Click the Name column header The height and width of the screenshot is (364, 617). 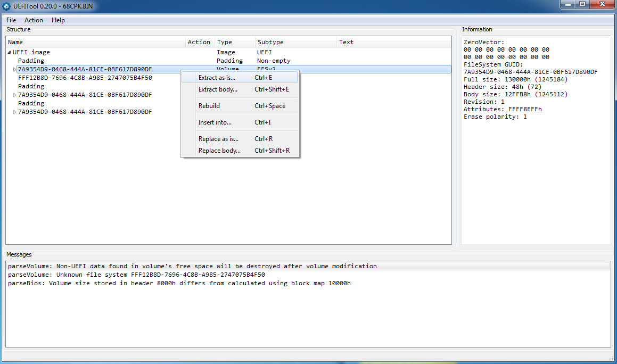tap(96, 42)
